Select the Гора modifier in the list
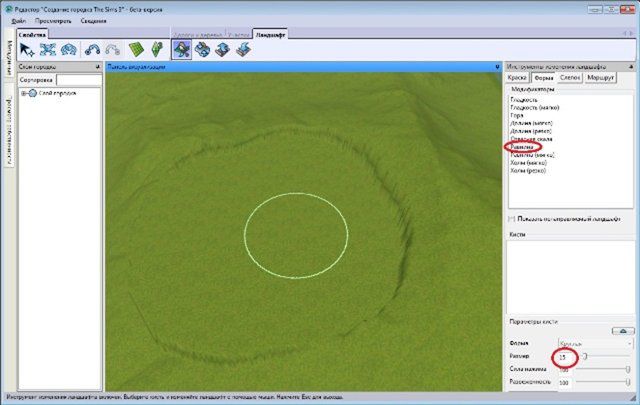Screen dimensions: 640x405 pyautogui.click(x=518, y=115)
